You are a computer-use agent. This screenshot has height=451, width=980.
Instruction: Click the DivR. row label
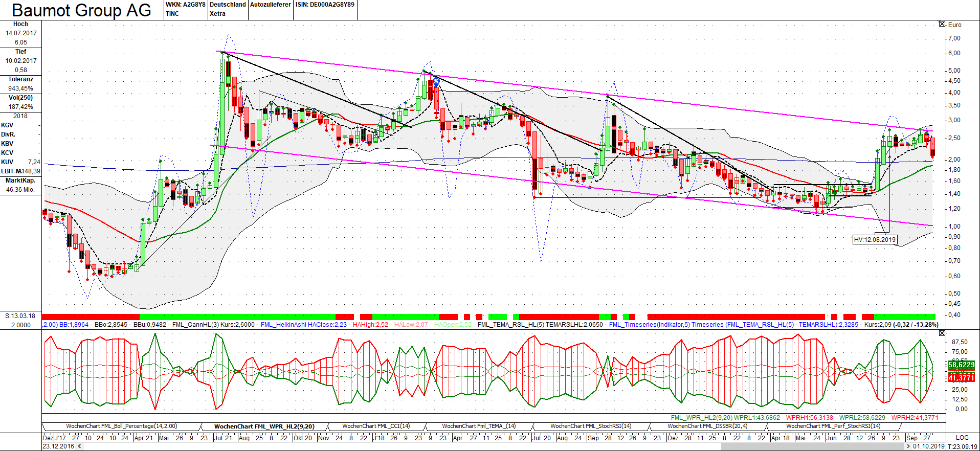(8, 134)
